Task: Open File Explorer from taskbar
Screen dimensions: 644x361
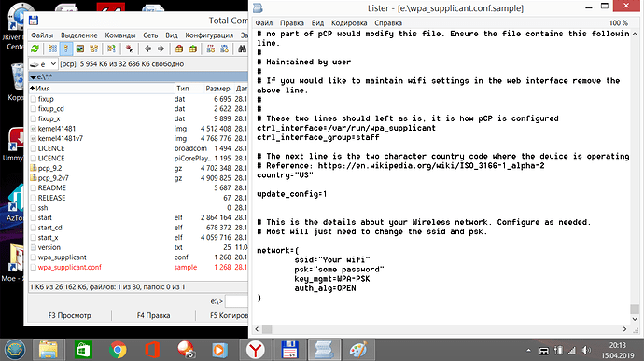Action: [x=49, y=350]
